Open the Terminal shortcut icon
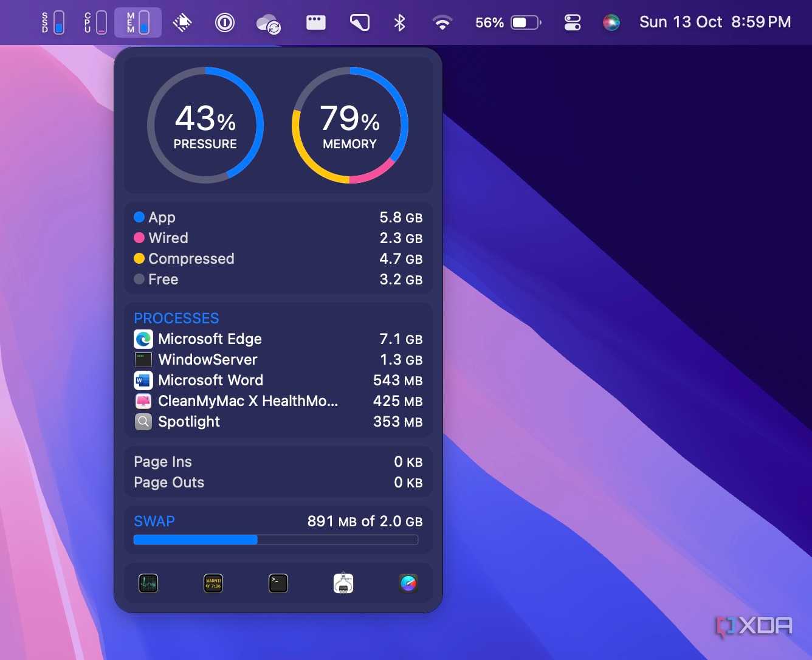The image size is (812, 660). pos(278,583)
